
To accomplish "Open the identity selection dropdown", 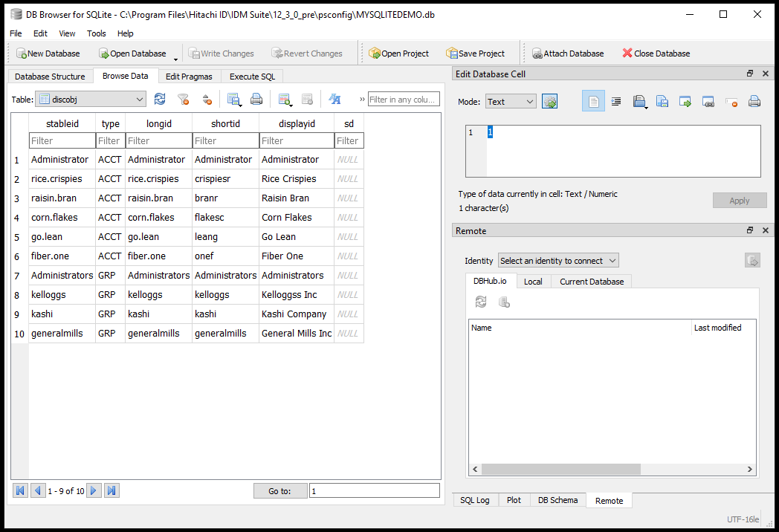I will pos(557,261).
